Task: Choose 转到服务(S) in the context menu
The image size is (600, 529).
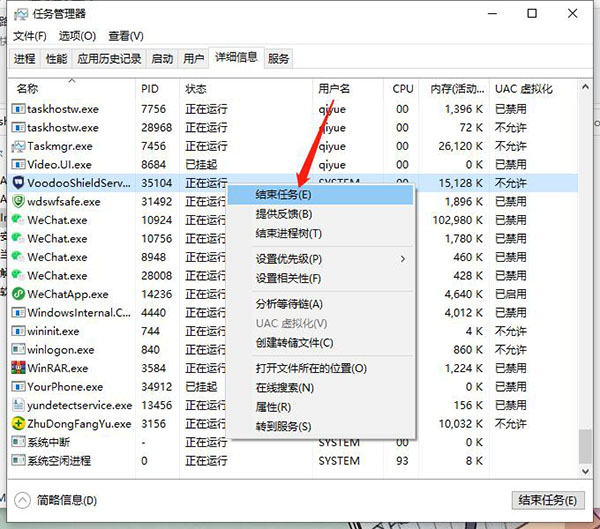Action: 321,426
